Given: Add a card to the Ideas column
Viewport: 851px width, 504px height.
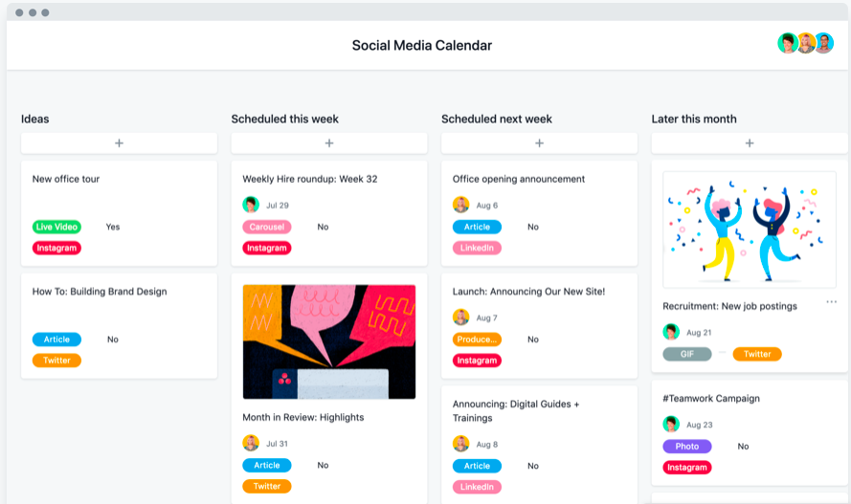Looking at the screenshot, I should pos(119,143).
